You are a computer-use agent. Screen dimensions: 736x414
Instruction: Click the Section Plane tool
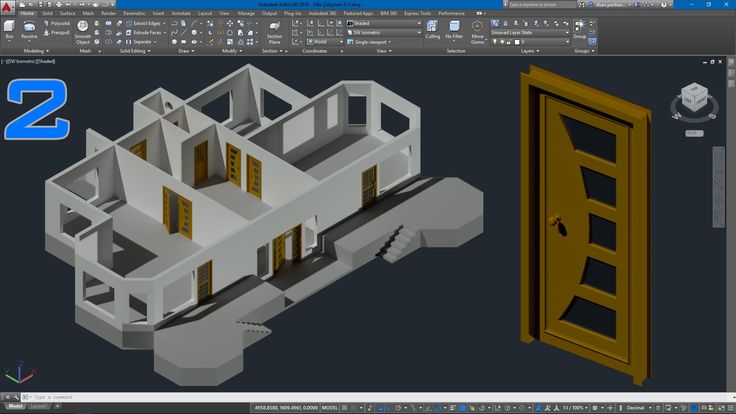point(275,32)
